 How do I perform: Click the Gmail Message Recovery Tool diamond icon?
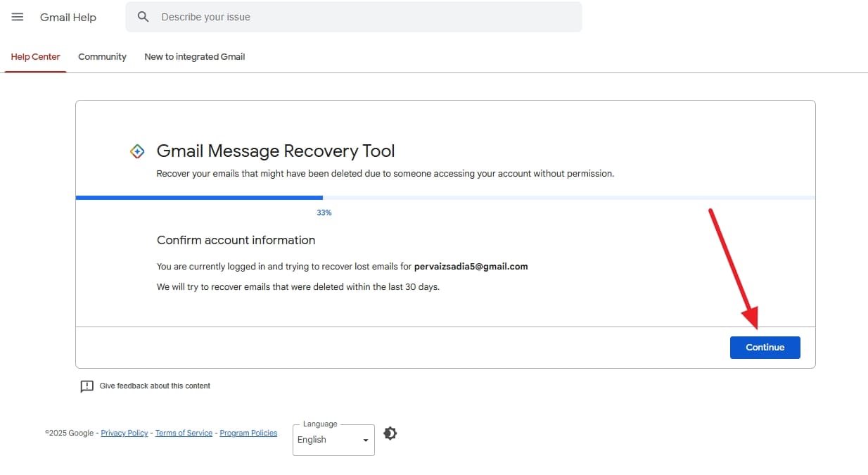(138, 151)
